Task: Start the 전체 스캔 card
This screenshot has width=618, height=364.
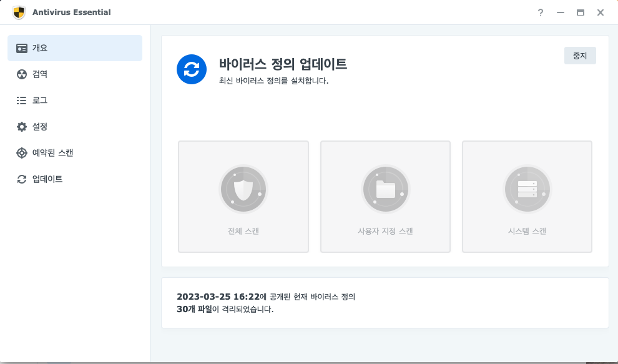Action: (x=243, y=197)
